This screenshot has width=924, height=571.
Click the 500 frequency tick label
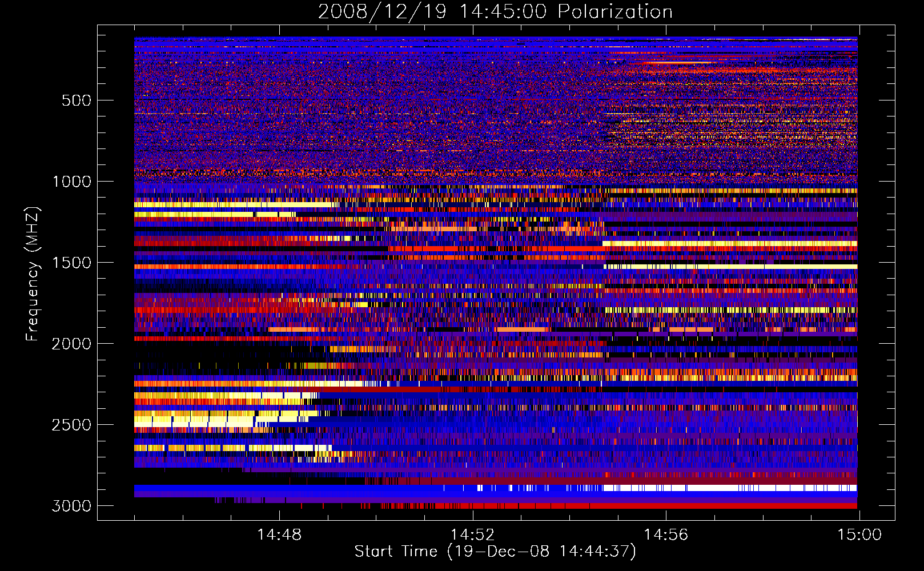pyautogui.click(x=76, y=100)
